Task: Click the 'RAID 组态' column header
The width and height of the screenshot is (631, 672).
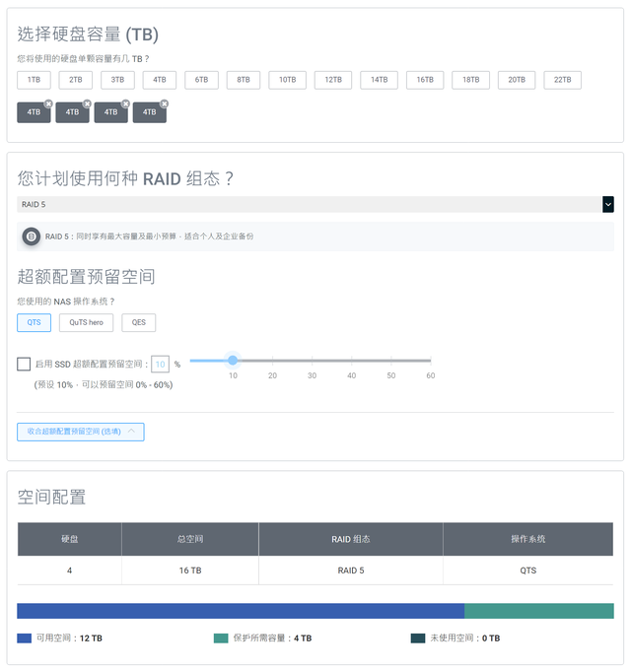Action: [x=351, y=539]
